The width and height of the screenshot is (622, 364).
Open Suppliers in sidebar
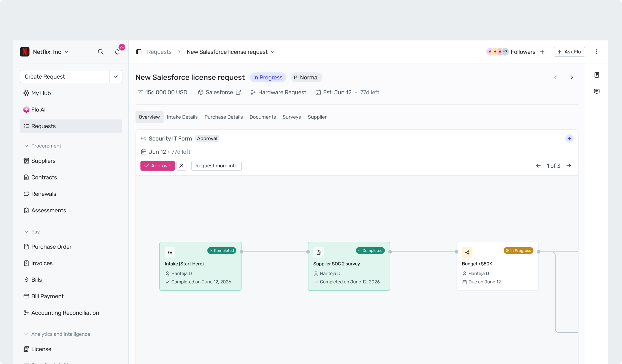point(71,161)
